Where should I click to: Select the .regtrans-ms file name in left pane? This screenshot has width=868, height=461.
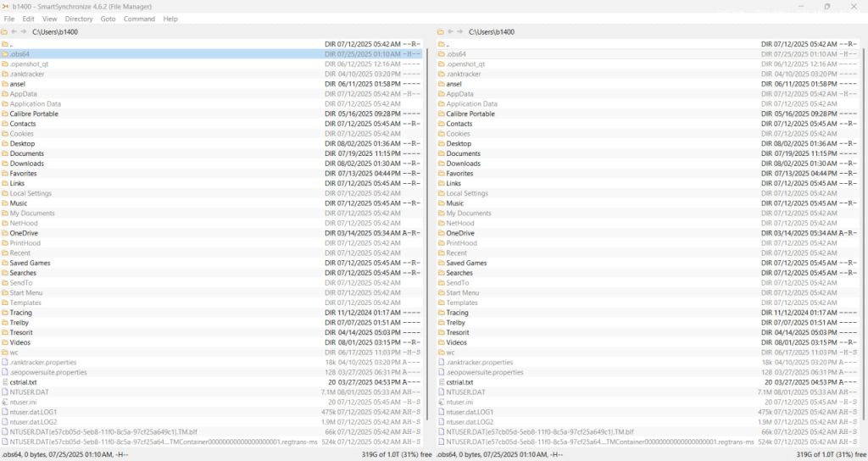pyautogui.click(x=164, y=442)
